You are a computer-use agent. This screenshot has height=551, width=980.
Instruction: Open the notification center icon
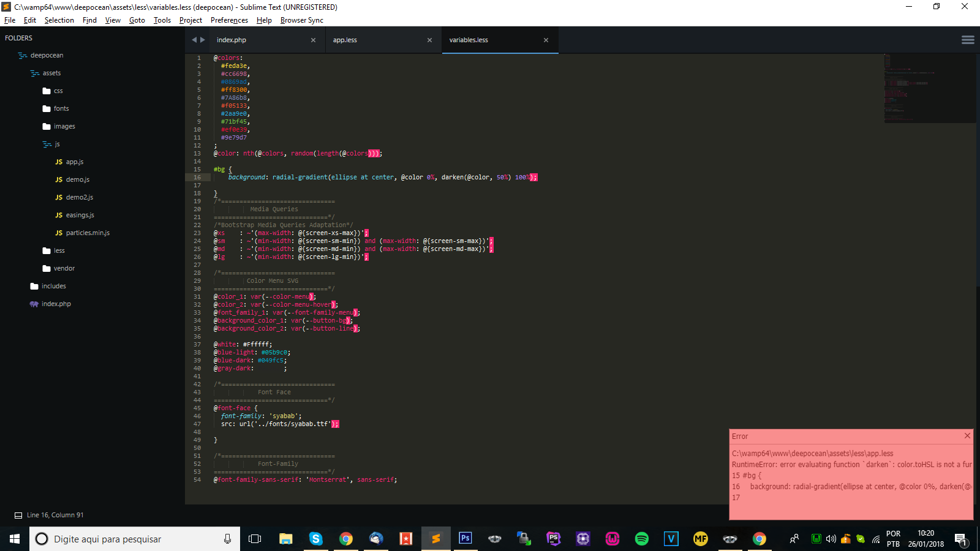[960, 539]
